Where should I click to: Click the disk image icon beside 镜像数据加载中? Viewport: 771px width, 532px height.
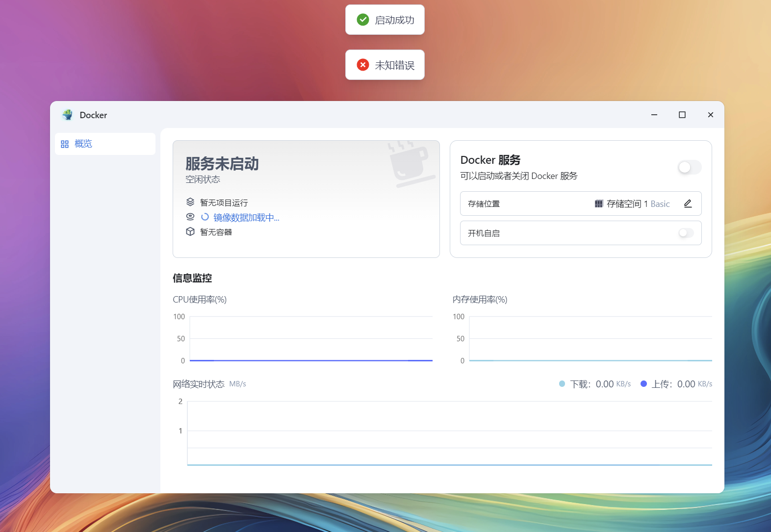tap(190, 217)
